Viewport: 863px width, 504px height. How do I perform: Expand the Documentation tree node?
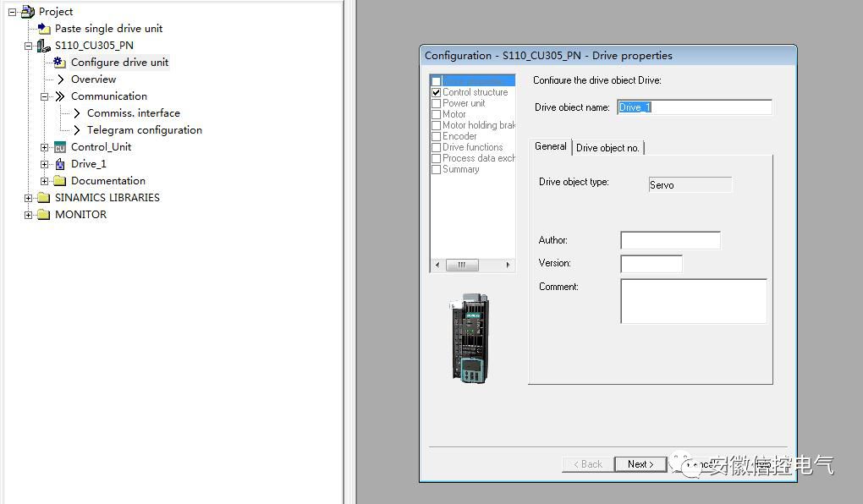coord(44,181)
